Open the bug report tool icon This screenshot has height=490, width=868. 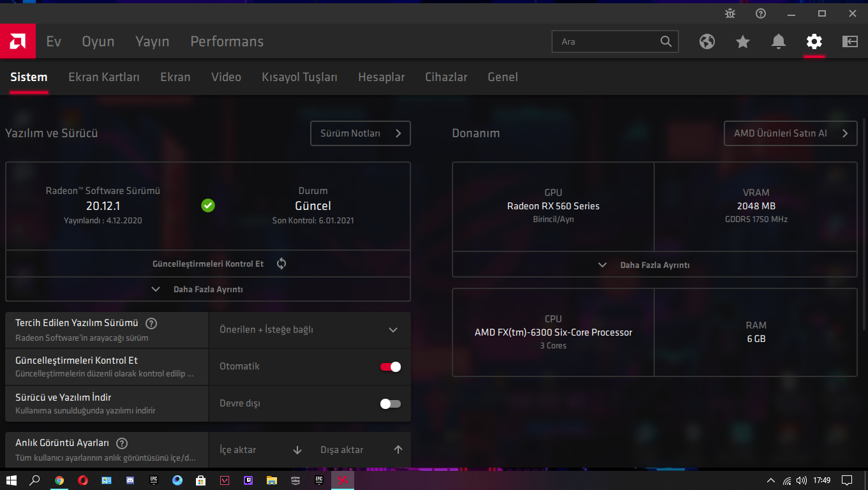[730, 13]
